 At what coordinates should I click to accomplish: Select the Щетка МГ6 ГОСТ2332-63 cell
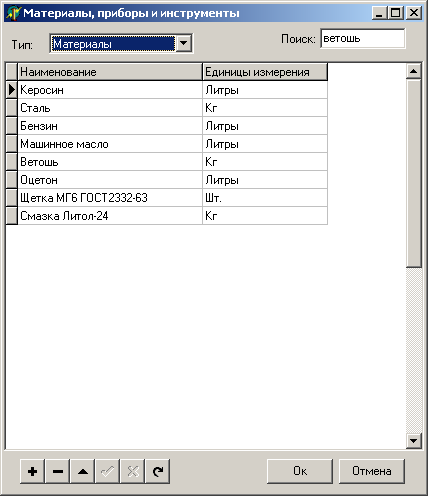click(110, 198)
